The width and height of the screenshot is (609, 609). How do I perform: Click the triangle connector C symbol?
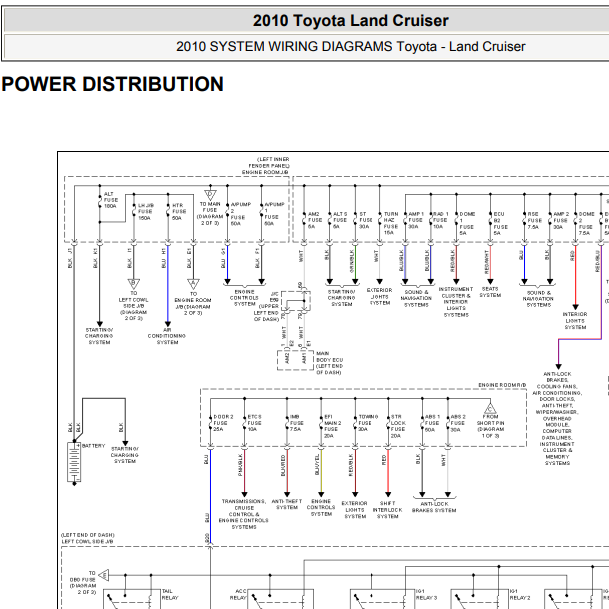point(490,409)
